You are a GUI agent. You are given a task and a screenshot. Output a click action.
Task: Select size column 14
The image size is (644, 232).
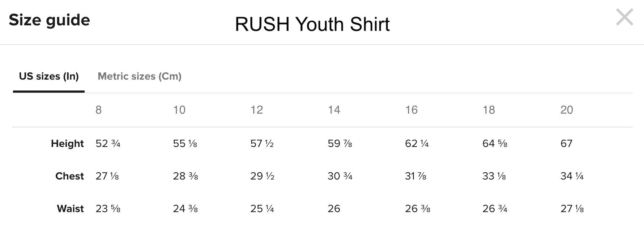335,110
